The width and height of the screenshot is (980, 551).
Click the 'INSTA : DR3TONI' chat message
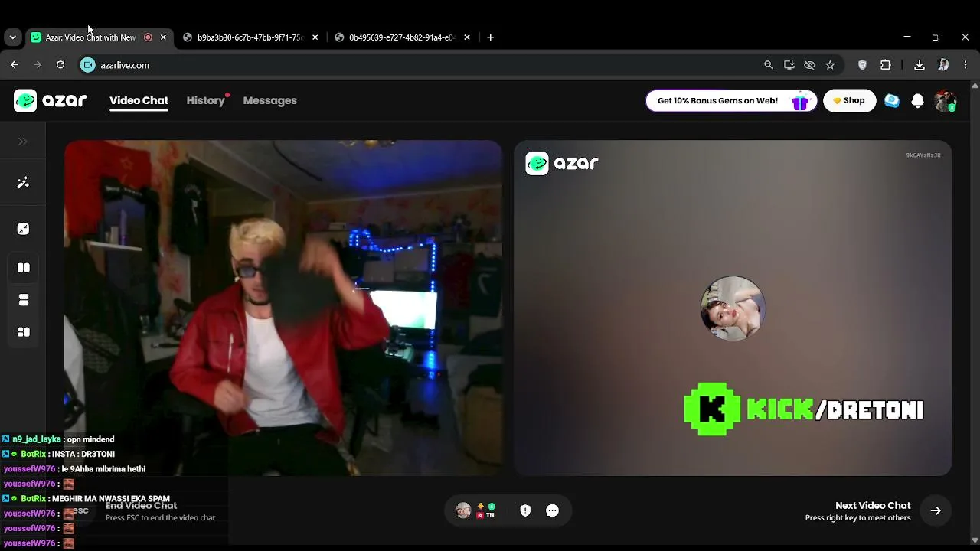pos(83,455)
